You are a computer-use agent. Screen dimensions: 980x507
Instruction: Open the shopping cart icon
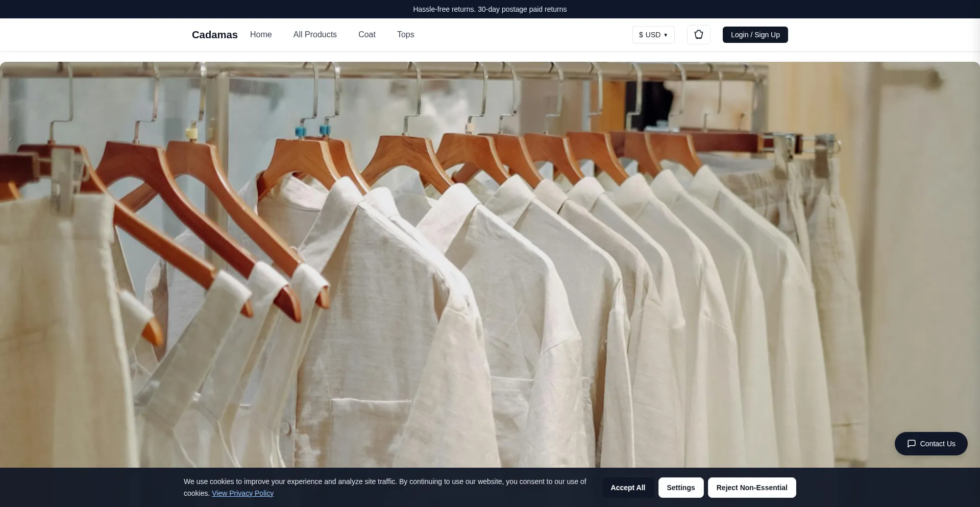tap(698, 35)
